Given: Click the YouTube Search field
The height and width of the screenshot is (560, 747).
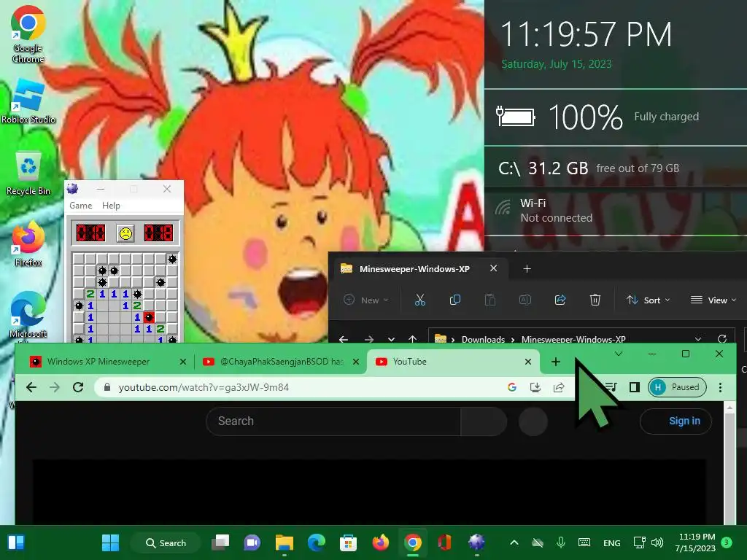Looking at the screenshot, I should [333, 421].
